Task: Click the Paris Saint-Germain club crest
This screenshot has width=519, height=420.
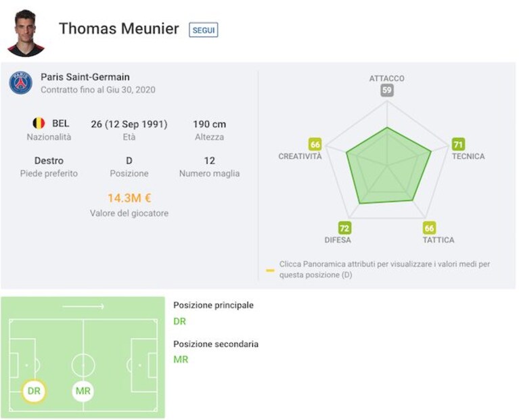Action: tap(20, 83)
